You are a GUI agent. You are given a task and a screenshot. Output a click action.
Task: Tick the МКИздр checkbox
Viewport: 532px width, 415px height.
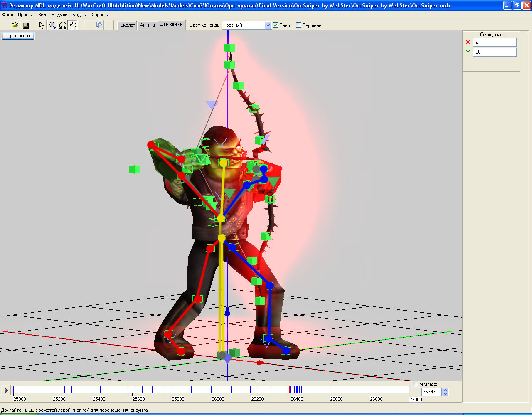tap(415, 385)
